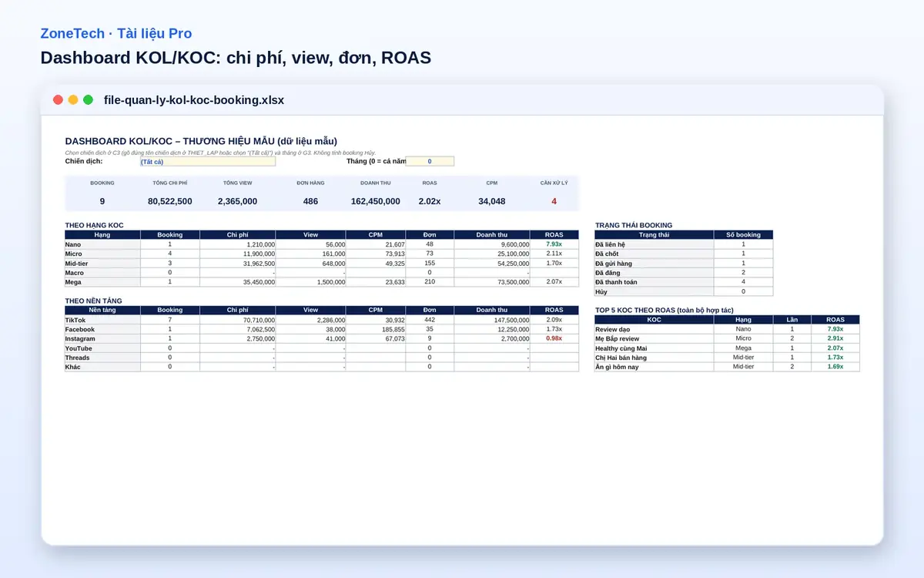Viewport: 924px width, 578px height.
Task: Click the red close window button
Action: [58, 100]
